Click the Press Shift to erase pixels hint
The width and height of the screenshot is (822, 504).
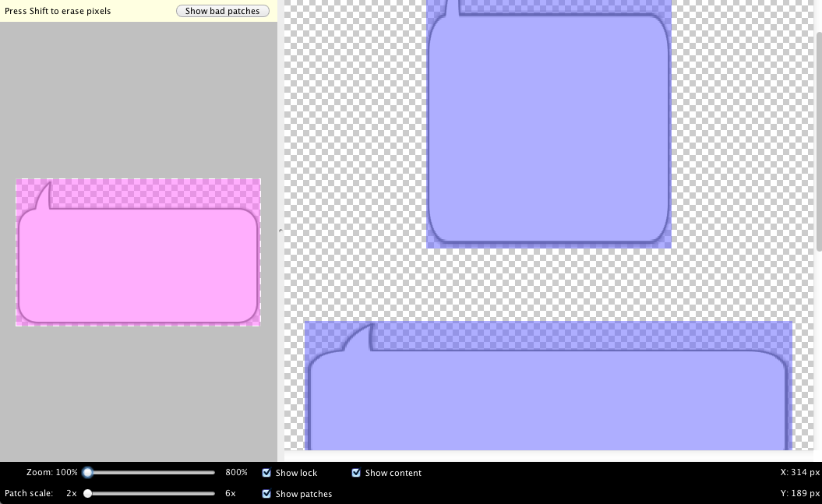tap(58, 11)
